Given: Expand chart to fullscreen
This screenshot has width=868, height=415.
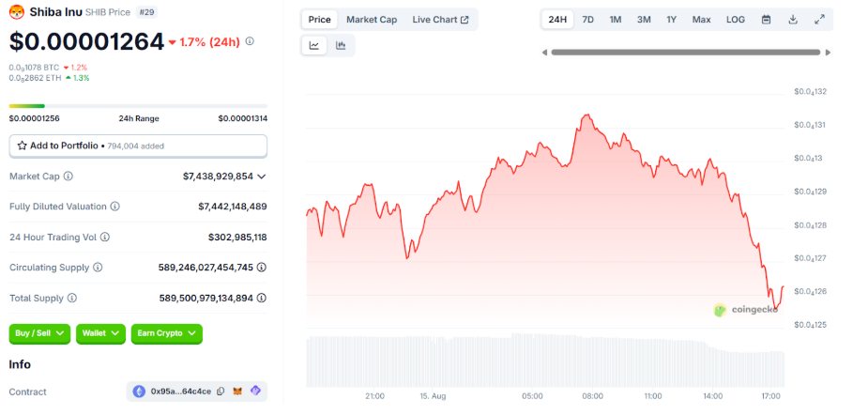Looking at the screenshot, I should coord(820,20).
